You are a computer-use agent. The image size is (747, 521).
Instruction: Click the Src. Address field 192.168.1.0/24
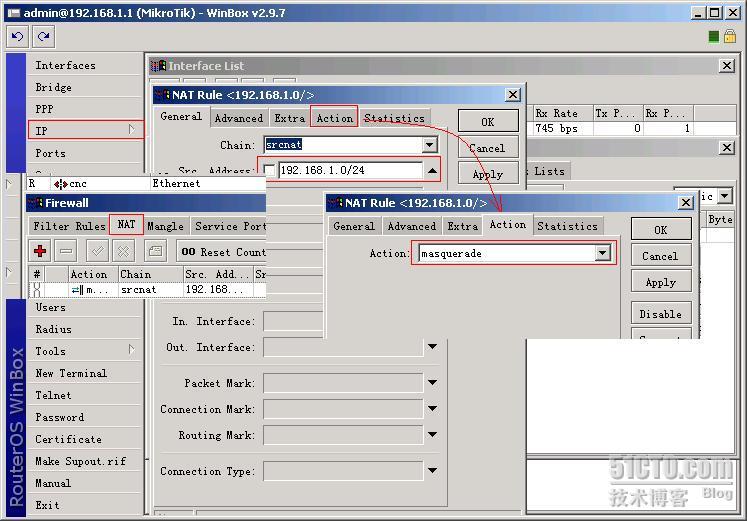tap(350, 170)
